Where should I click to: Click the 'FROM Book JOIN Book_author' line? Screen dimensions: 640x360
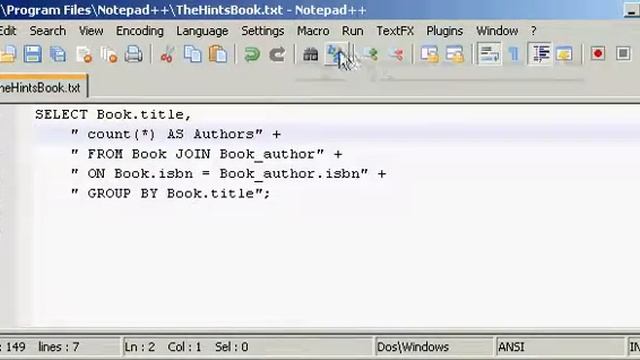(207, 154)
